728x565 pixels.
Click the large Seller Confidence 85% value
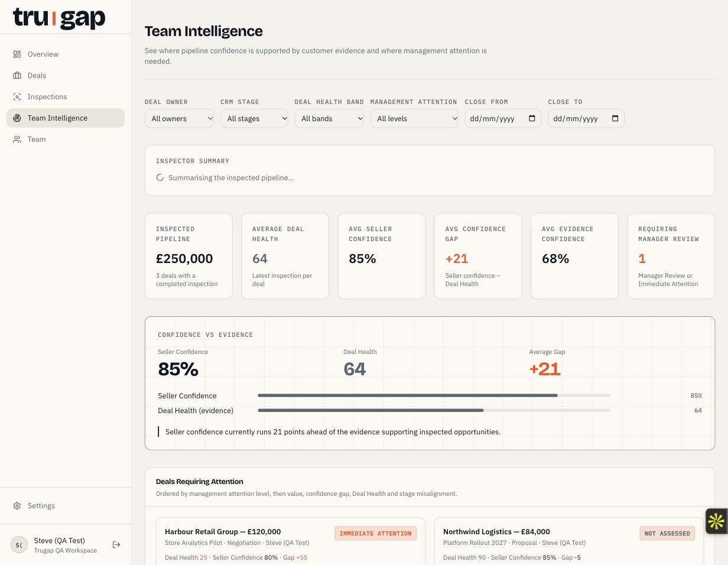pyautogui.click(x=178, y=369)
